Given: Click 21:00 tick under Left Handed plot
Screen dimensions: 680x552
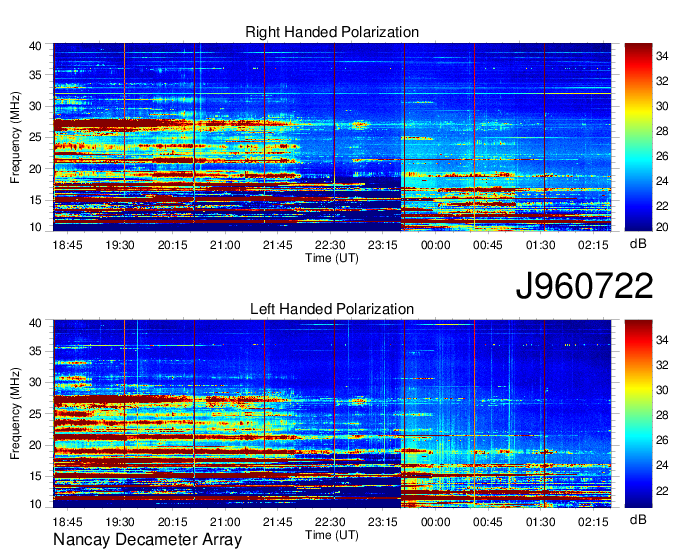Looking at the screenshot, I should [x=225, y=522].
